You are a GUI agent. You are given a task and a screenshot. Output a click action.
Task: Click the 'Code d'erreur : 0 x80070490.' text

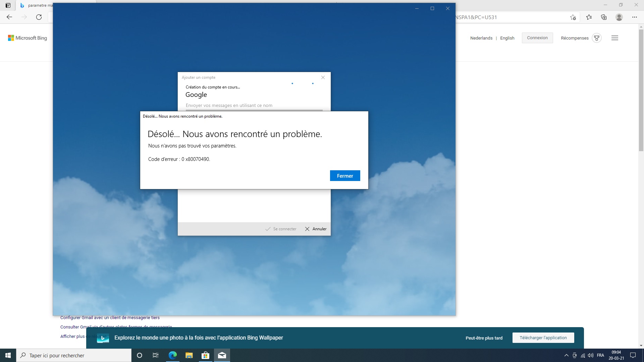point(179,159)
